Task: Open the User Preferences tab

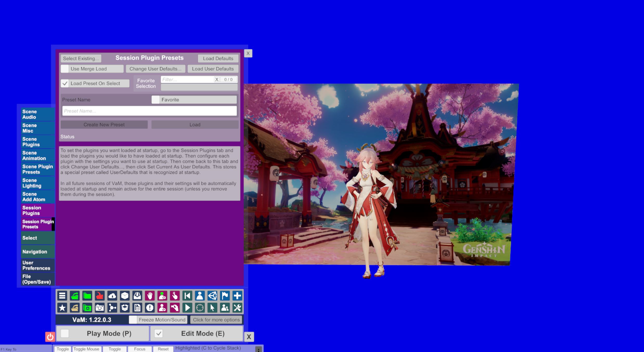Action: click(x=37, y=265)
